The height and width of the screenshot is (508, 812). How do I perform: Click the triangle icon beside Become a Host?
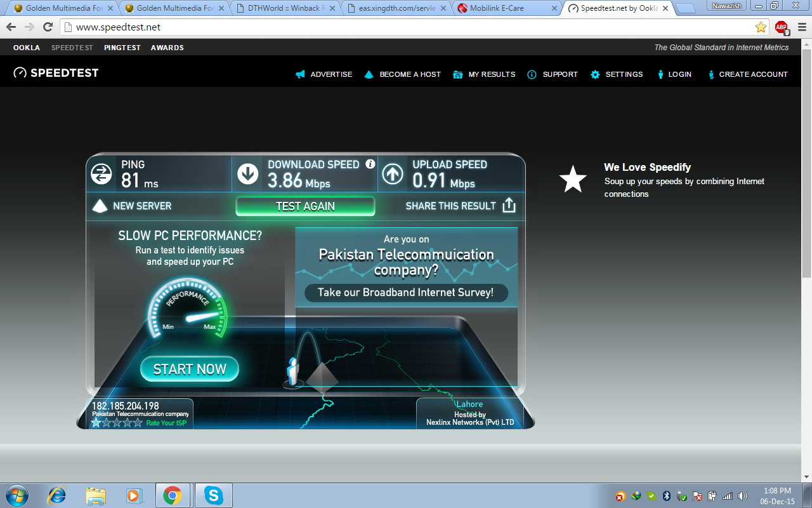369,74
